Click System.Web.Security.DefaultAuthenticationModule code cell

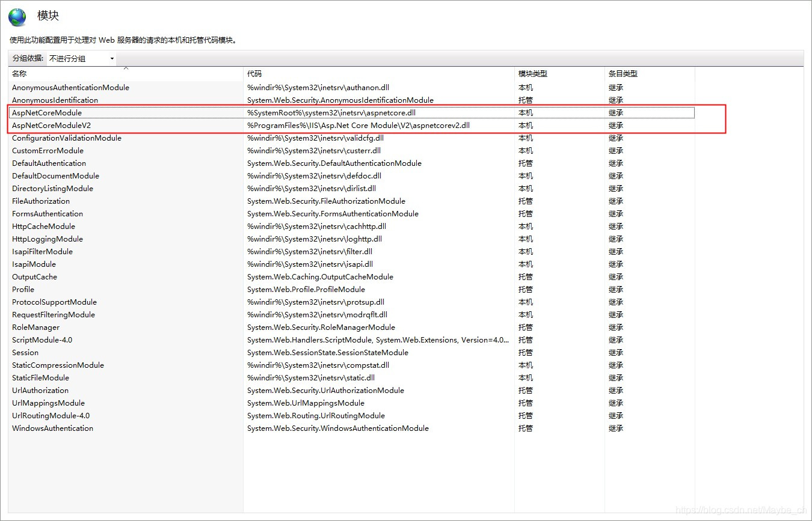(x=334, y=163)
